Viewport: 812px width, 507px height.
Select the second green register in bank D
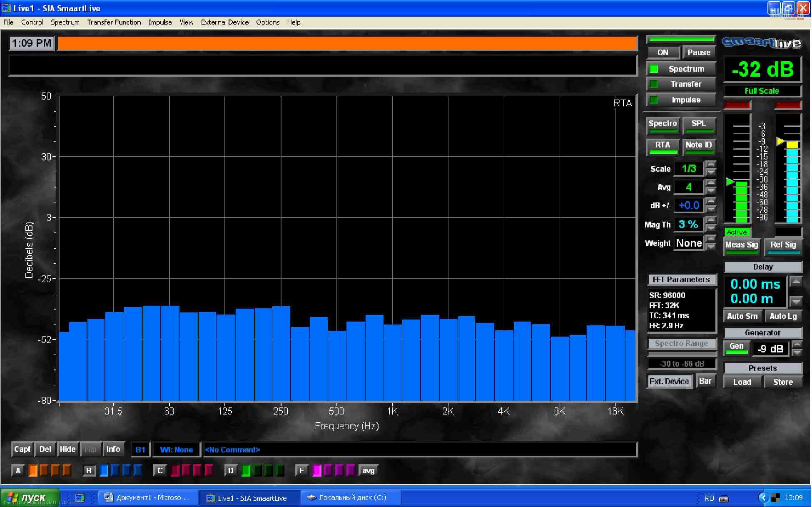257,470
